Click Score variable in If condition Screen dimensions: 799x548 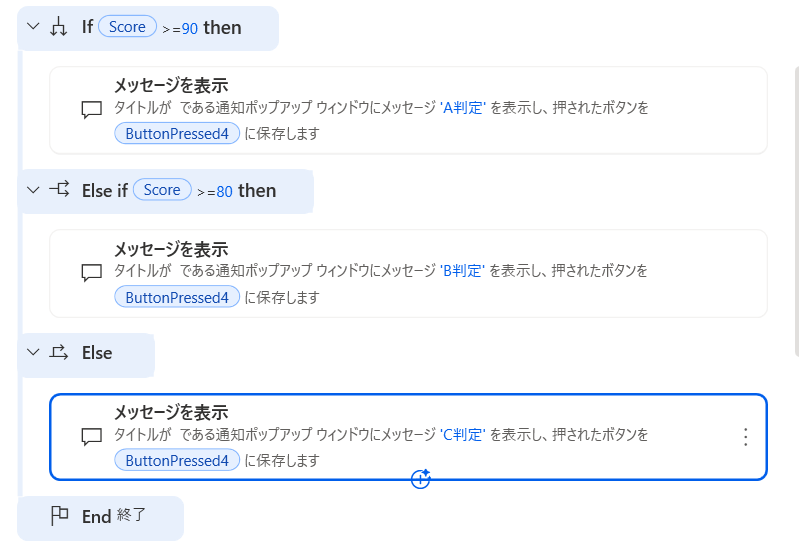(x=127, y=27)
